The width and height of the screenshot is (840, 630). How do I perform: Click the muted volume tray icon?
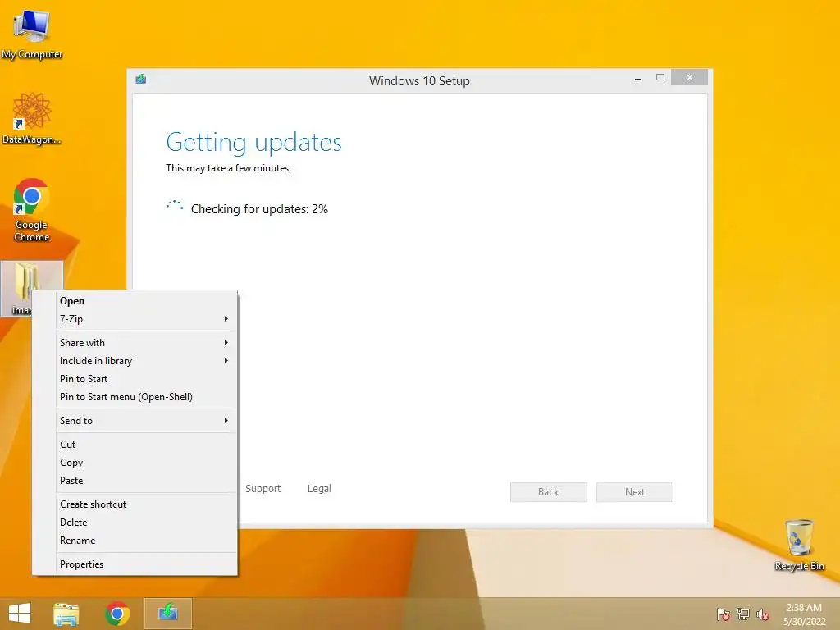762,614
